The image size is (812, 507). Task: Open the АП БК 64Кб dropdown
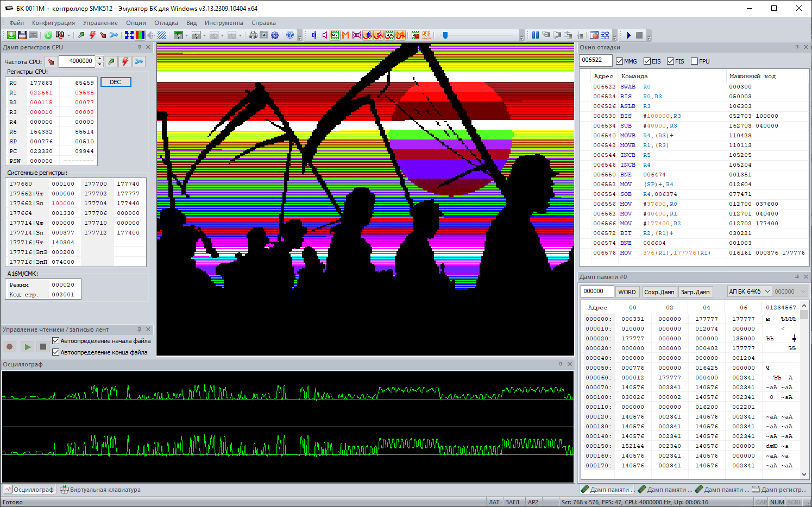(749, 291)
